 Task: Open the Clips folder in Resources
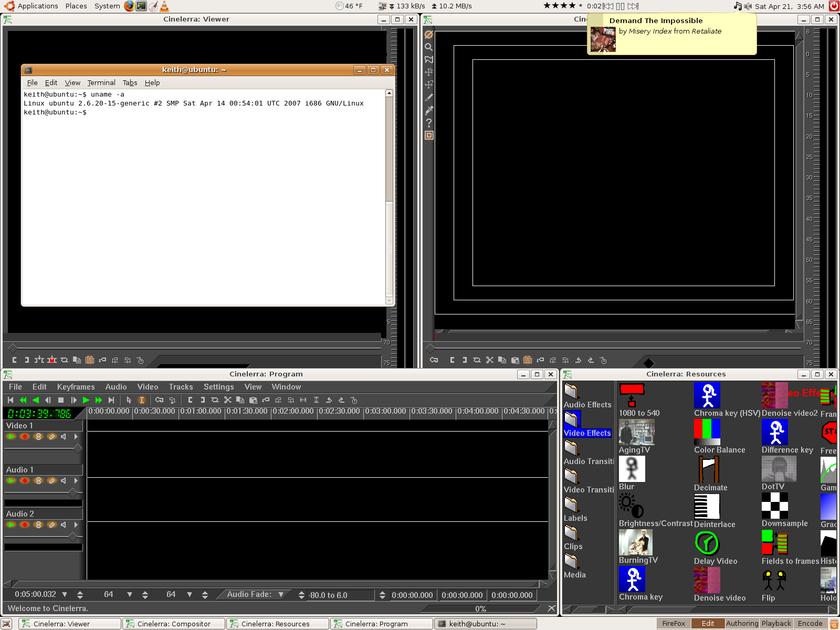[x=573, y=538]
